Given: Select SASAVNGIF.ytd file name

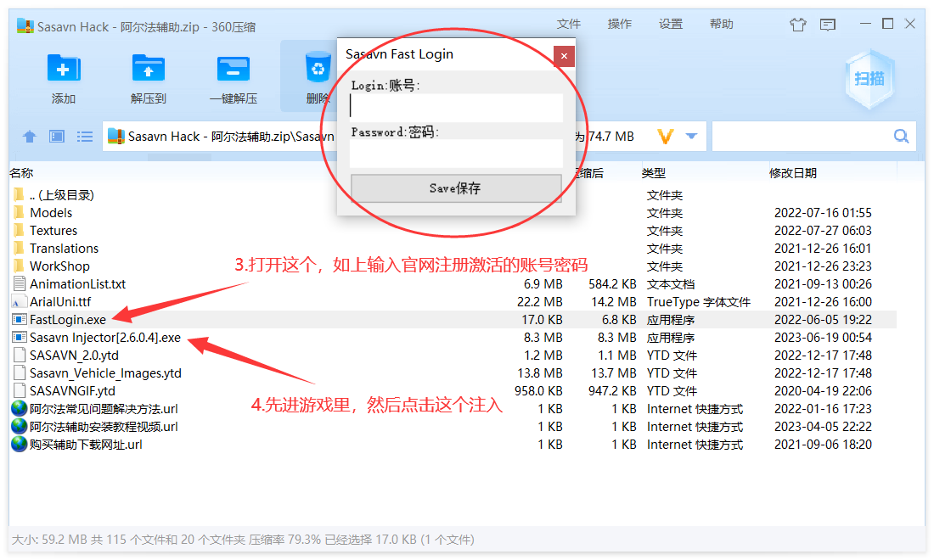Looking at the screenshot, I should 73,391.
